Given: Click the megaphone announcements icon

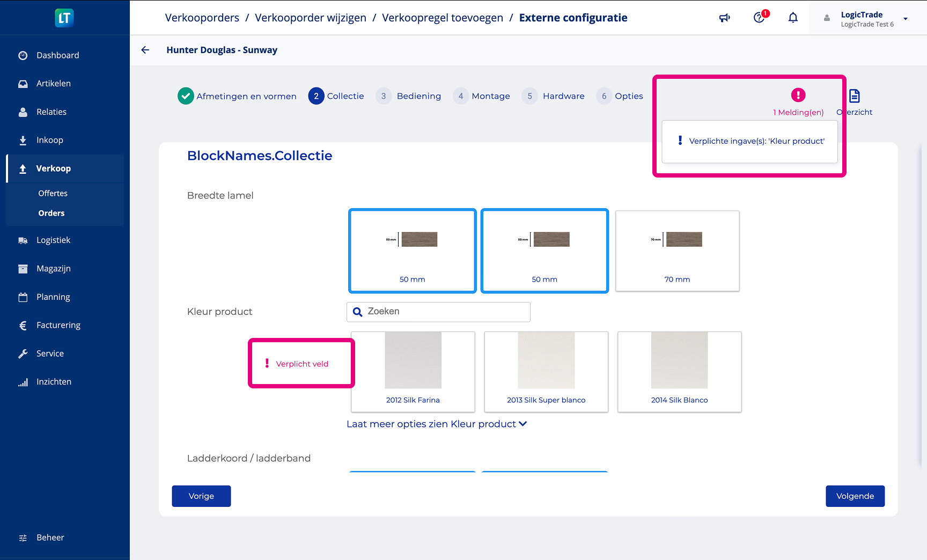Looking at the screenshot, I should [724, 18].
